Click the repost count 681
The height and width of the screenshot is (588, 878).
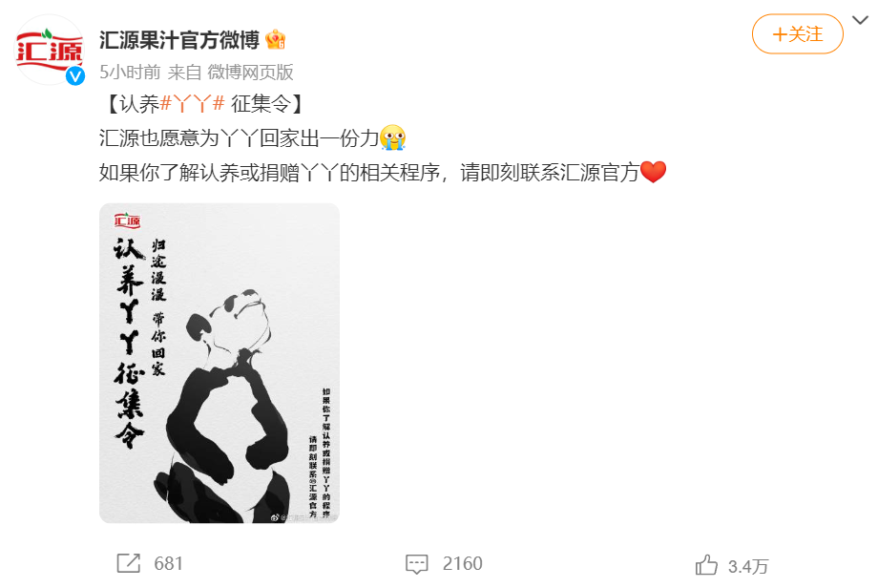point(169,563)
